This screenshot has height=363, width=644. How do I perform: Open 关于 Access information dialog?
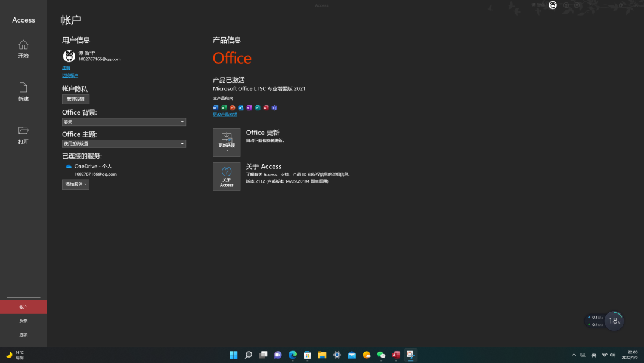[x=227, y=177]
